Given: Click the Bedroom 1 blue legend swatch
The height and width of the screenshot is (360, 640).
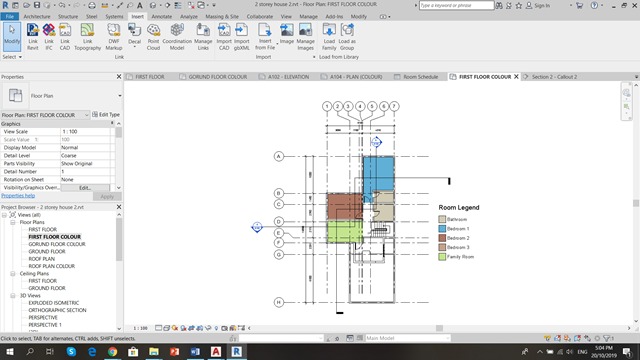Looking at the screenshot, I should pyautogui.click(x=442, y=229).
